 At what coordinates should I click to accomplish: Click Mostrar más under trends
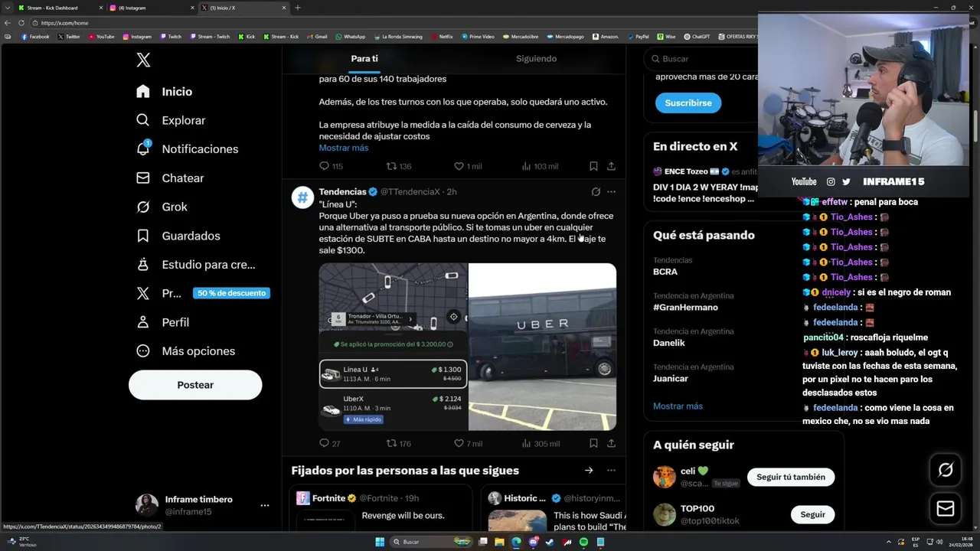[x=678, y=406]
